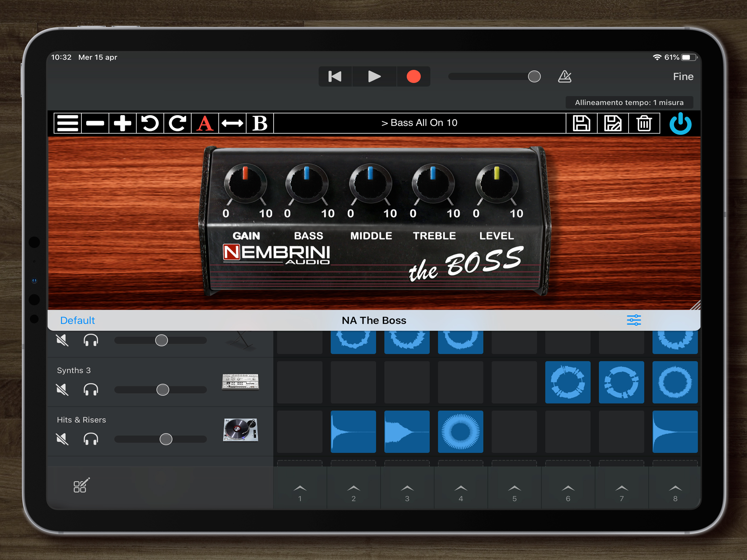Click Allineamento tempo: 1 misura label
This screenshot has height=560, width=747.
pyautogui.click(x=629, y=102)
